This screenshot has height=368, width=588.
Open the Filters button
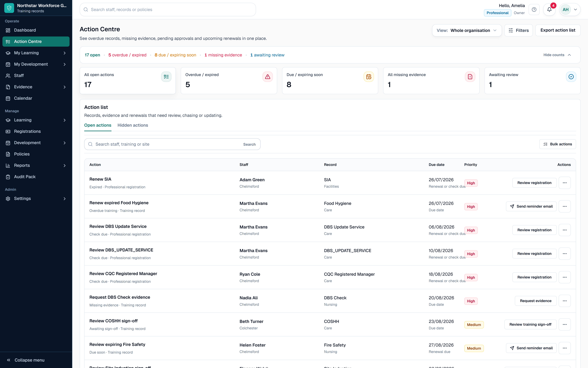[x=518, y=30]
